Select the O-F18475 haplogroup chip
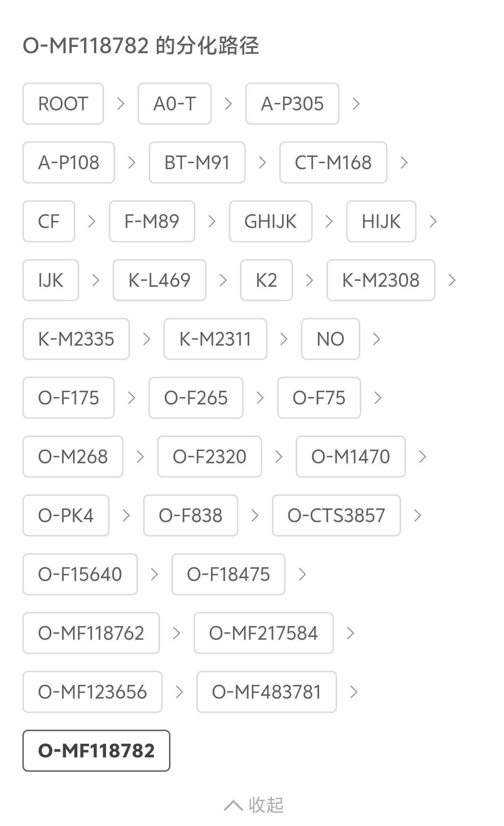Image resolution: width=504 pixels, height=826 pixels. 228,574
